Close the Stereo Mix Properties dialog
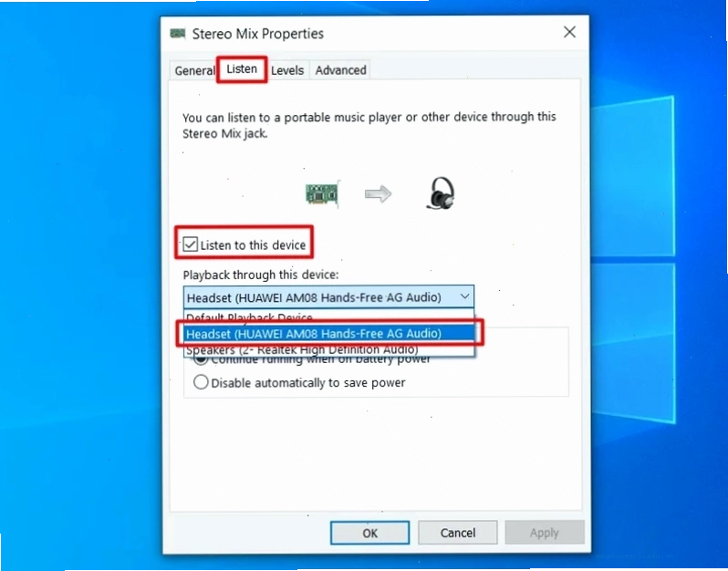The image size is (728, 571). coord(569,32)
